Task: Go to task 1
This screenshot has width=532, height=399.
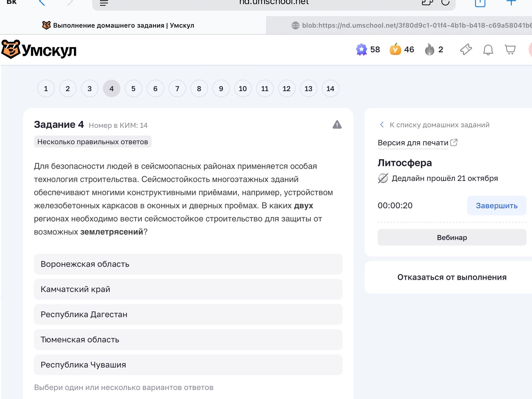Action: pyautogui.click(x=46, y=89)
